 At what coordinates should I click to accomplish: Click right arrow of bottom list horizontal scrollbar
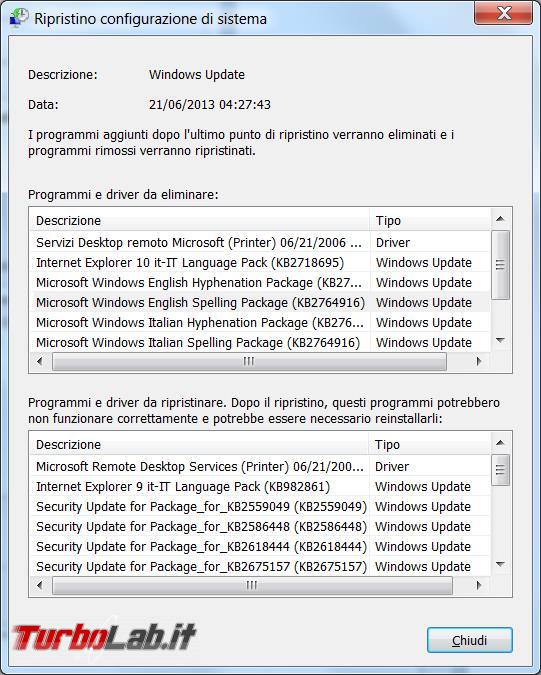479,585
